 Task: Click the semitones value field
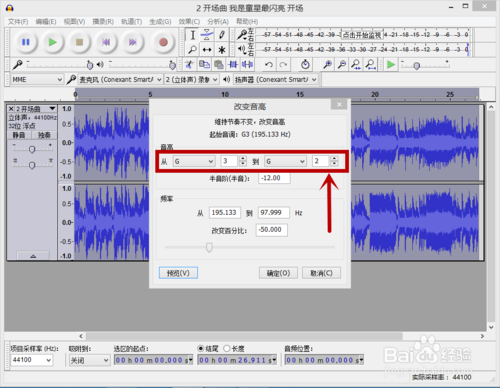pos(274,178)
